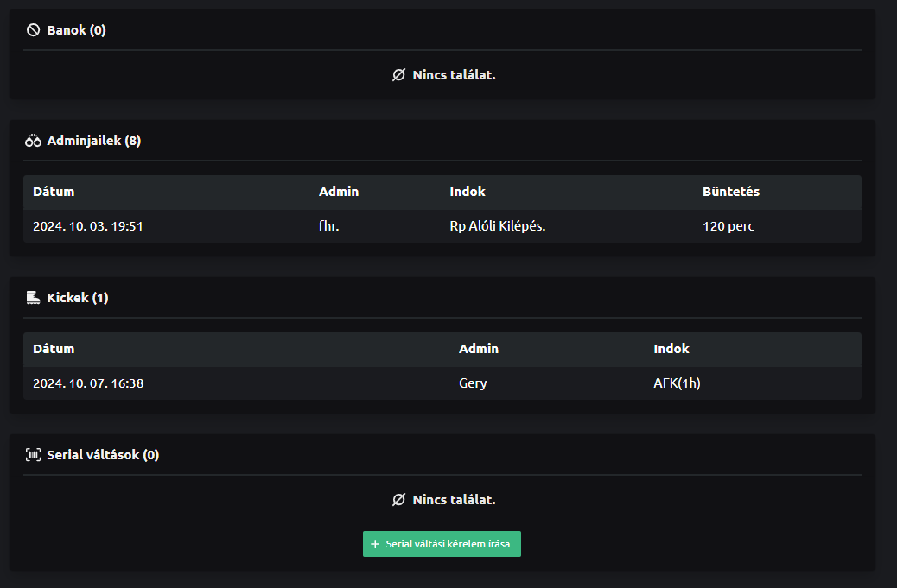Click the Admin column header in the Kickek table

point(478,349)
